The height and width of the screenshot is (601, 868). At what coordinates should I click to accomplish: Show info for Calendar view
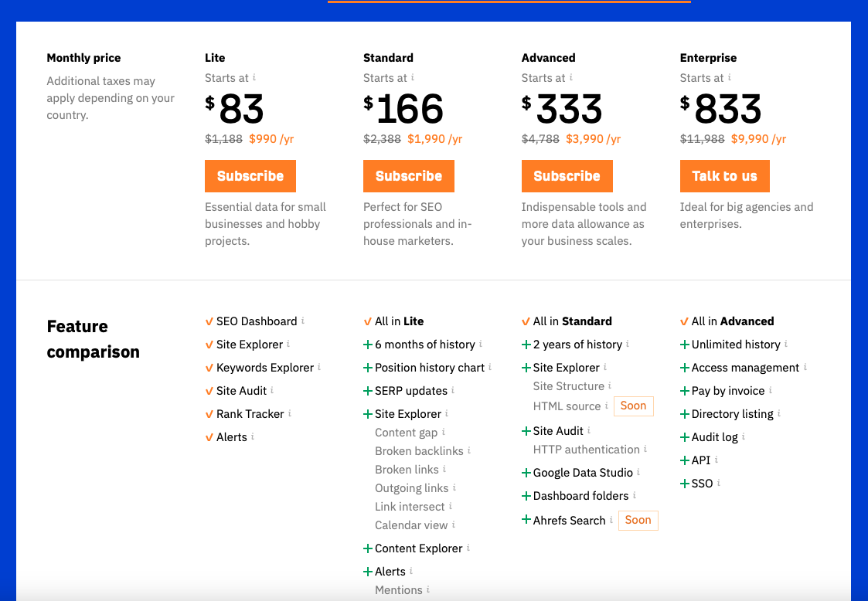click(x=454, y=525)
